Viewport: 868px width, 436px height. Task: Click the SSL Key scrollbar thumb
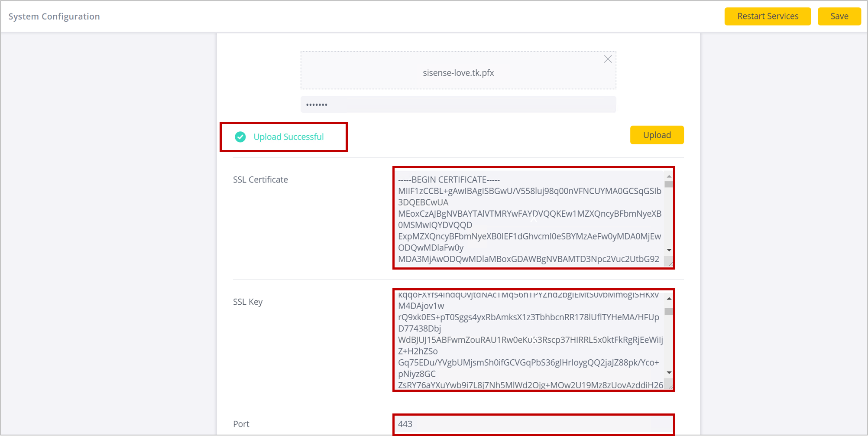tap(669, 311)
